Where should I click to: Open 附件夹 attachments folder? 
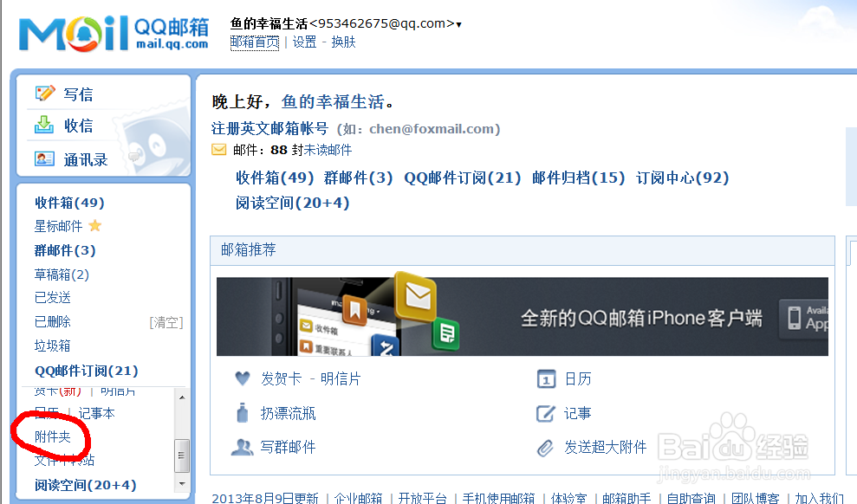tap(53, 436)
